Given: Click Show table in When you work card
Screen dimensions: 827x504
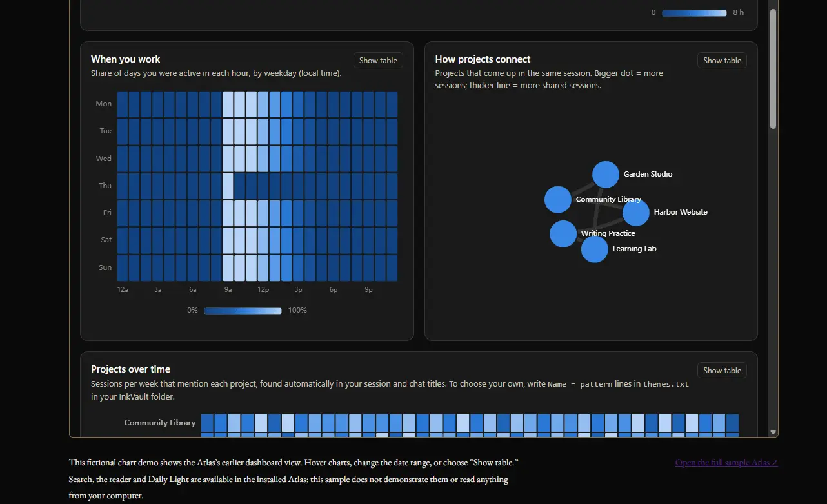Looking at the screenshot, I should (x=378, y=61).
